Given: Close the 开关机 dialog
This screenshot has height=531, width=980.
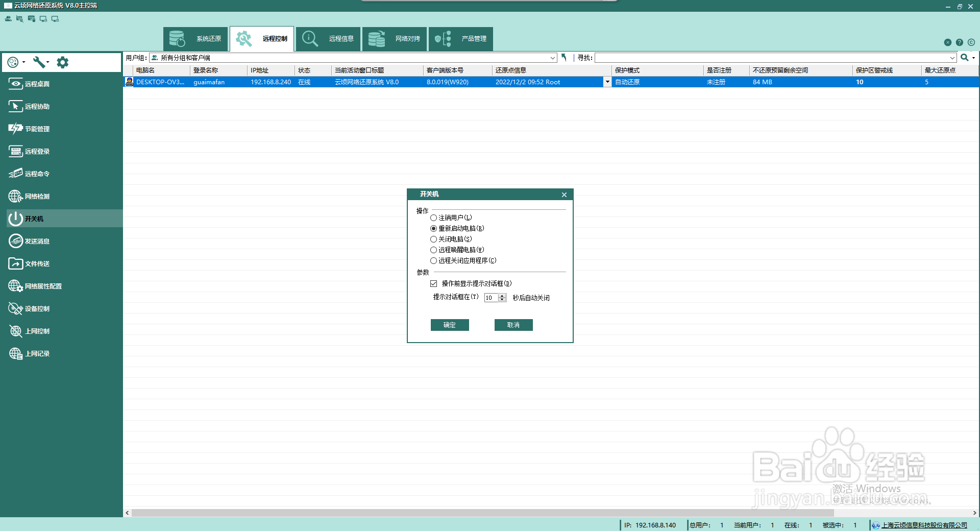Looking at the screenshot, I should [564, 195].
